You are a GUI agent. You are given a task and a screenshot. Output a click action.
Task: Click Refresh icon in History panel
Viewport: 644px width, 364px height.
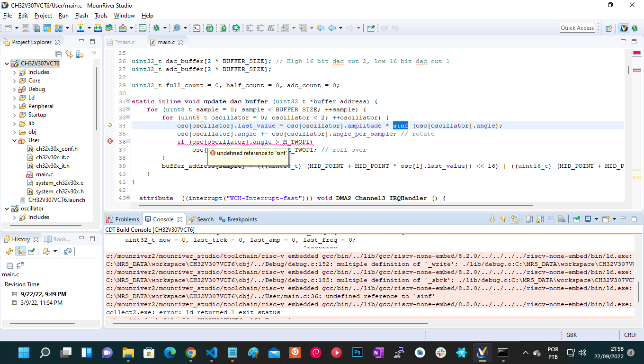(9, 251)
